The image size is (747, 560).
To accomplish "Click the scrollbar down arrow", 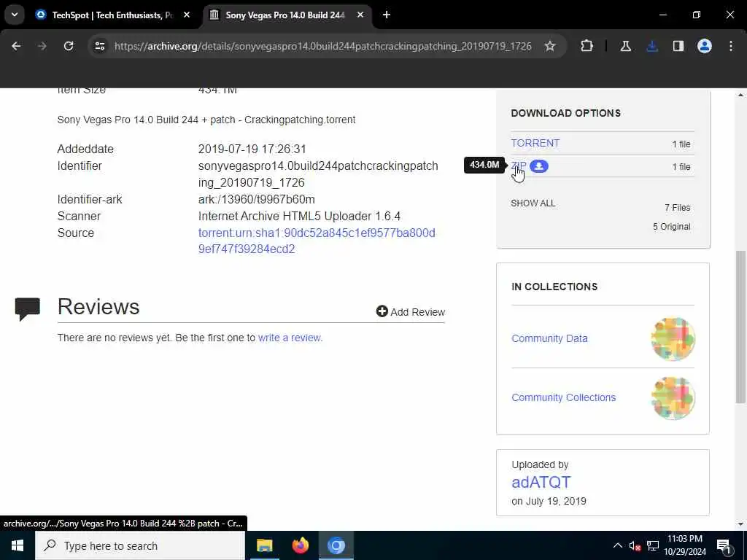I will (x=740, y=524).
